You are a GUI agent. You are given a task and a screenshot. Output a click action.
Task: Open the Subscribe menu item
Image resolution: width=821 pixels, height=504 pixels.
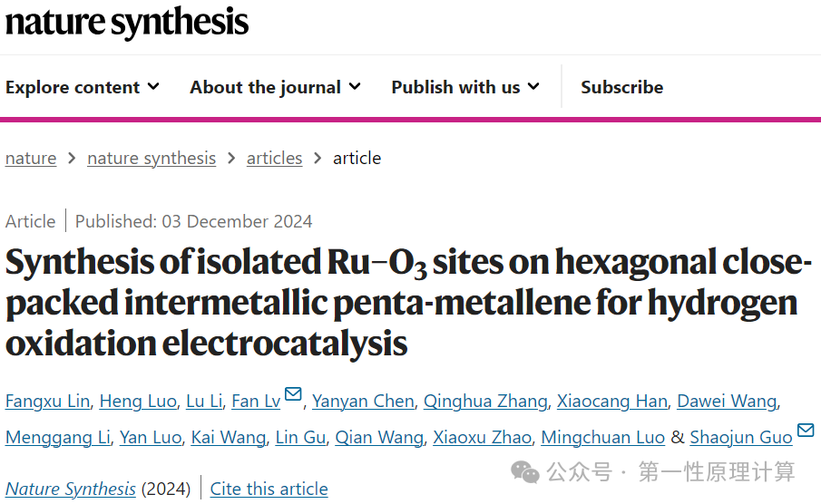622,87
